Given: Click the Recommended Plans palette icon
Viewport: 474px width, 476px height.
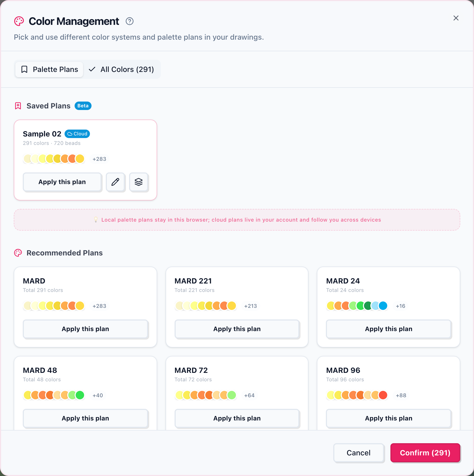Looking at the screenshot, I should 18,253.
